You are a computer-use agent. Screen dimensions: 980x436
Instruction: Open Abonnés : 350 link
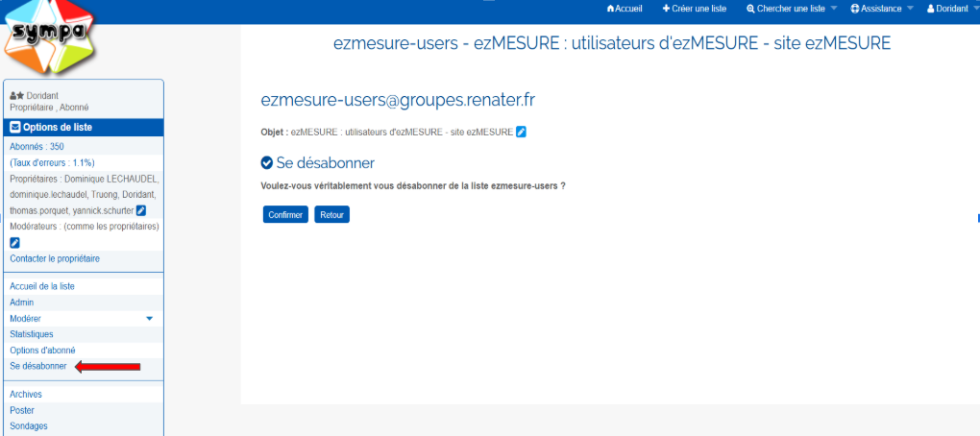click(37, 147)
